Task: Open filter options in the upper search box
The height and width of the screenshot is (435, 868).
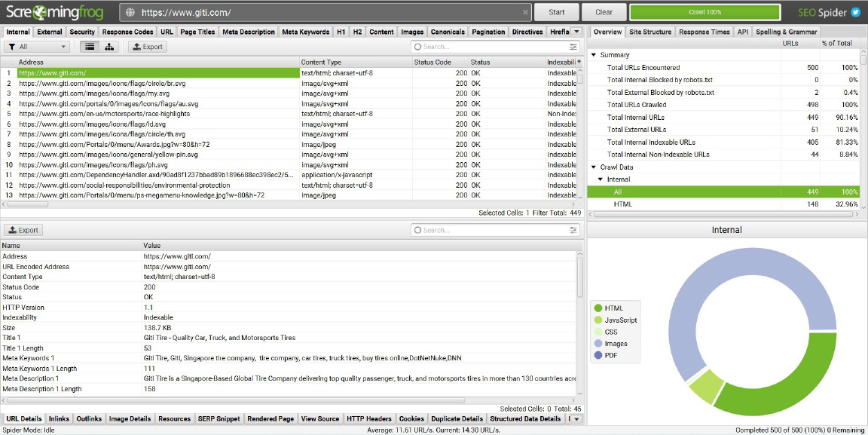Action: click(x=573, y=47)
